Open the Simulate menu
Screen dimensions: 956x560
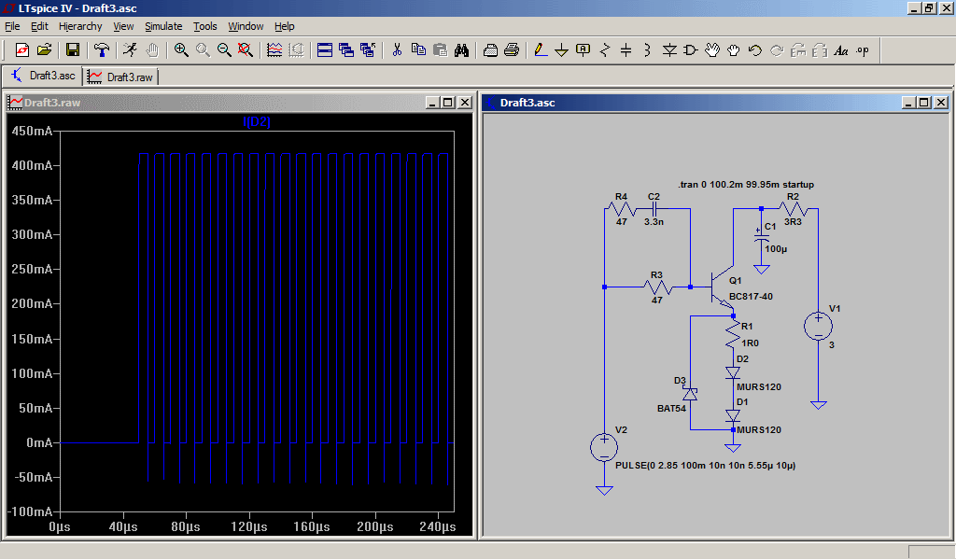163,26
